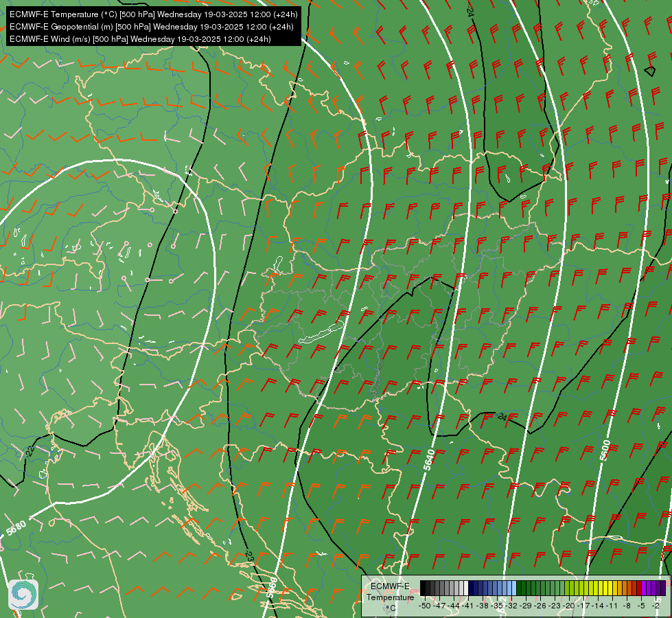This screenshot has width=672, height=618.
Task: Click the -23 legend tick value
Action: tap(555, 606)
